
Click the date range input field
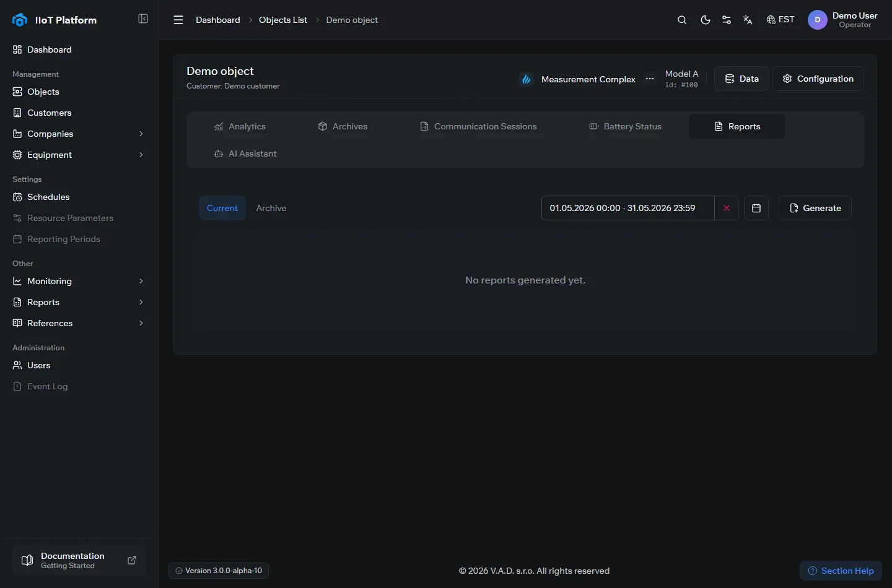pos(628,208)
